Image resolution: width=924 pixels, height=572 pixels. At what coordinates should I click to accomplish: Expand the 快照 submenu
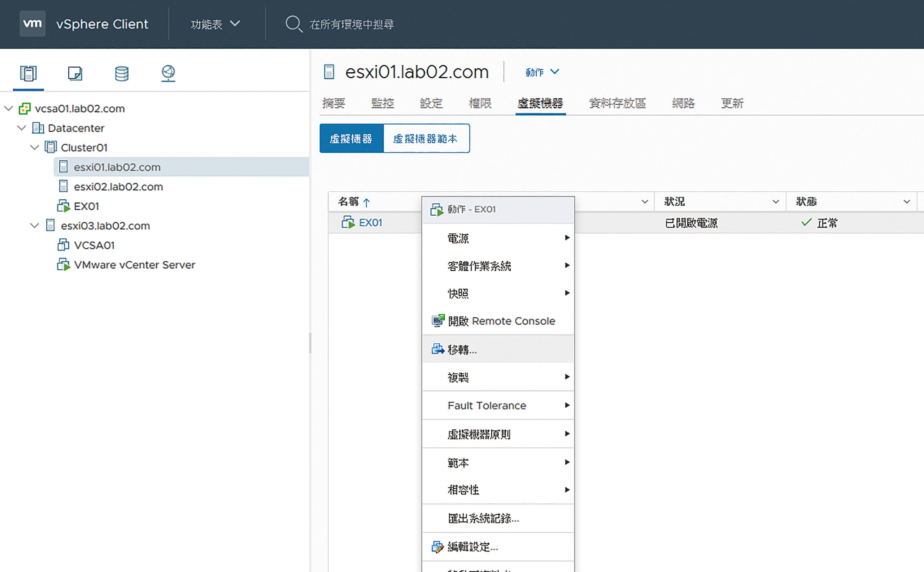coord(498,293)
